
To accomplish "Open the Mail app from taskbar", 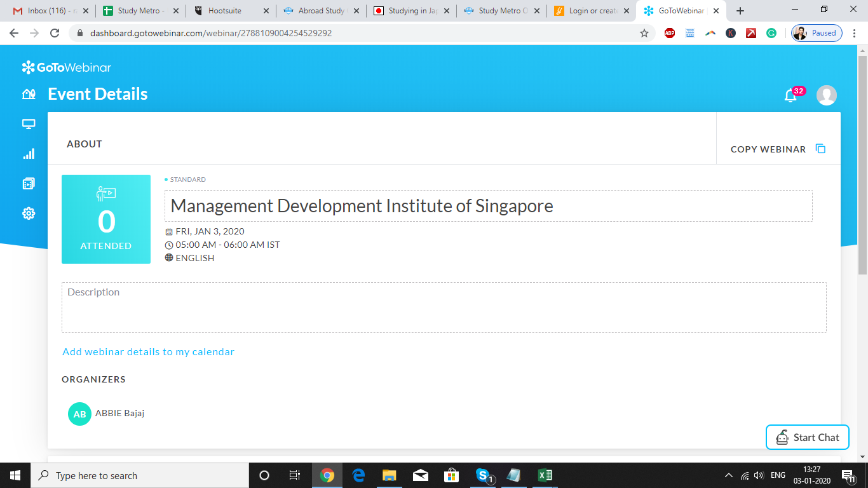I will click(421, 475).
